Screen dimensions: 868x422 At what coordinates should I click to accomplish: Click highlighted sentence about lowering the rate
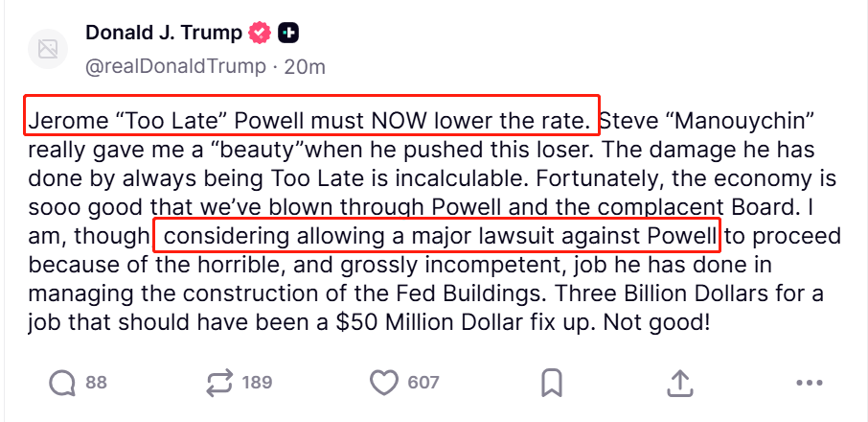[x=311, y=122]
